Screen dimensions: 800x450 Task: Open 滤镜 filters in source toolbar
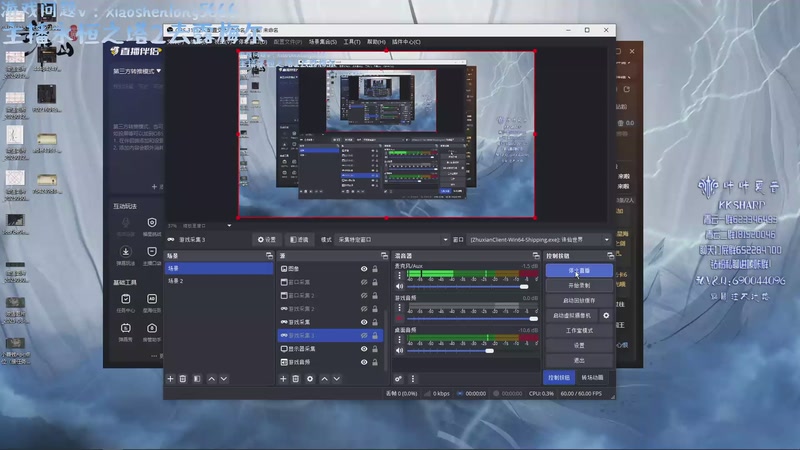(299, 239)
